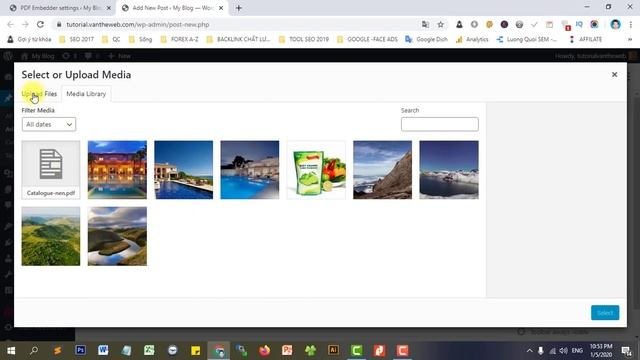Image resolution: width=640 pixels, height=360 pixels.
Task: Open a new browser tab
Action: point(239,8)
